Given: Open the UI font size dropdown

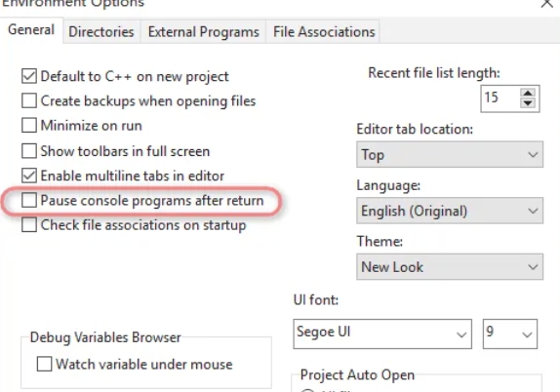Looking at the screenshot, I should [510, 333].
